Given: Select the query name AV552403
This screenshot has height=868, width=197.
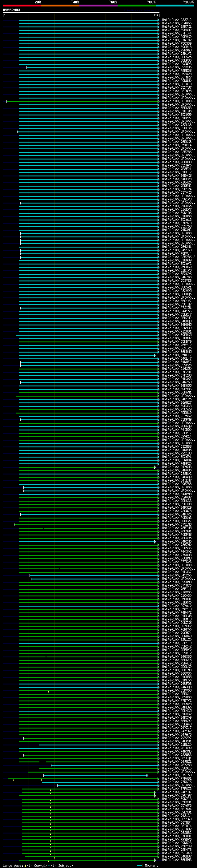Looking at the screenshot, I should 11,10.
